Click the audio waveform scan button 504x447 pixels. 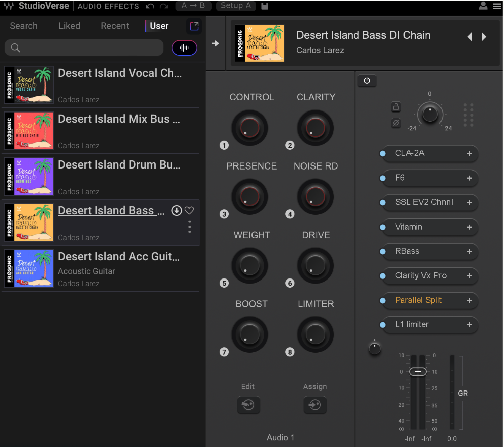[x=184, y=48]
